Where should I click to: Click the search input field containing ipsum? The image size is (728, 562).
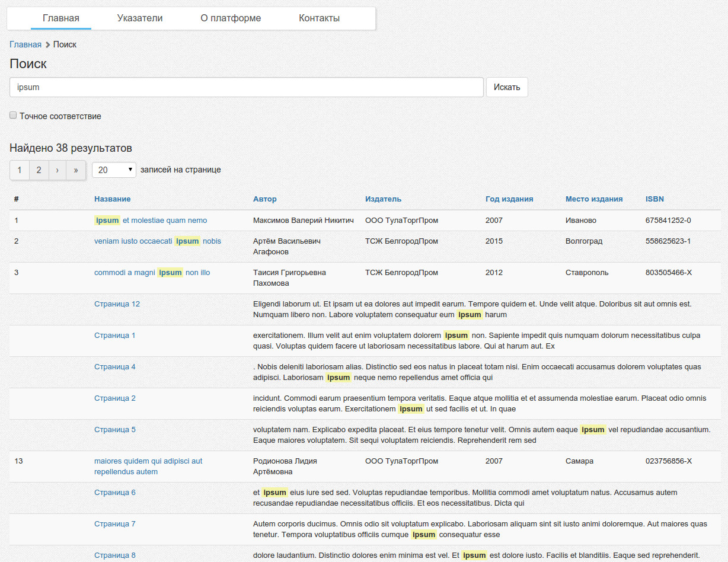247,87
